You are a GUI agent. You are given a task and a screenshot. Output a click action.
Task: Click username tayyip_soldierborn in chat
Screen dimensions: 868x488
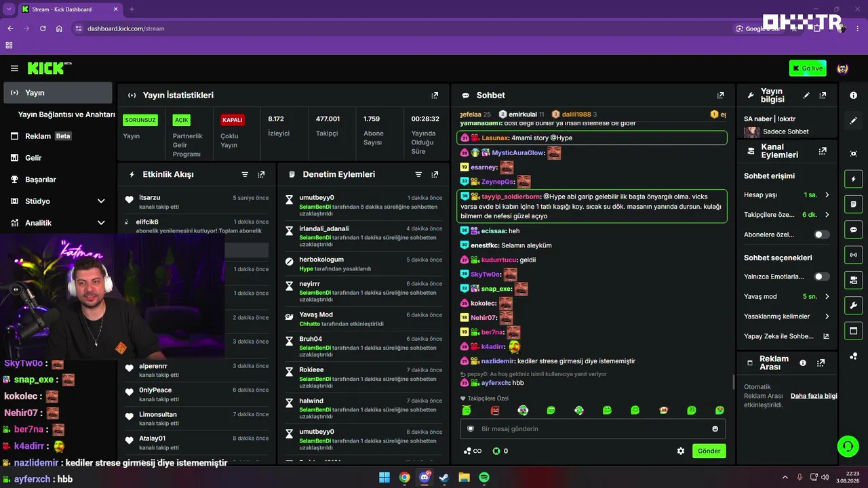[x=511, y=197]
